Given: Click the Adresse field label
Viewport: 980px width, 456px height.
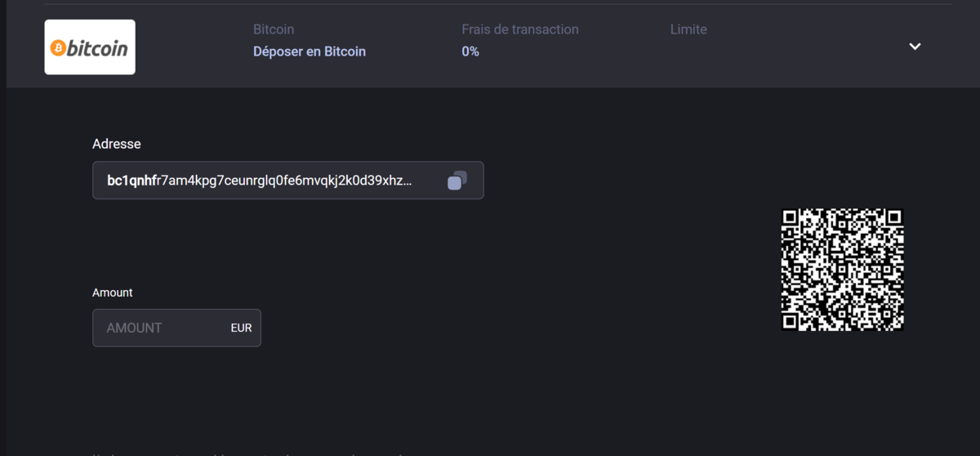Looking at the screenshot, I should [117, 144].
